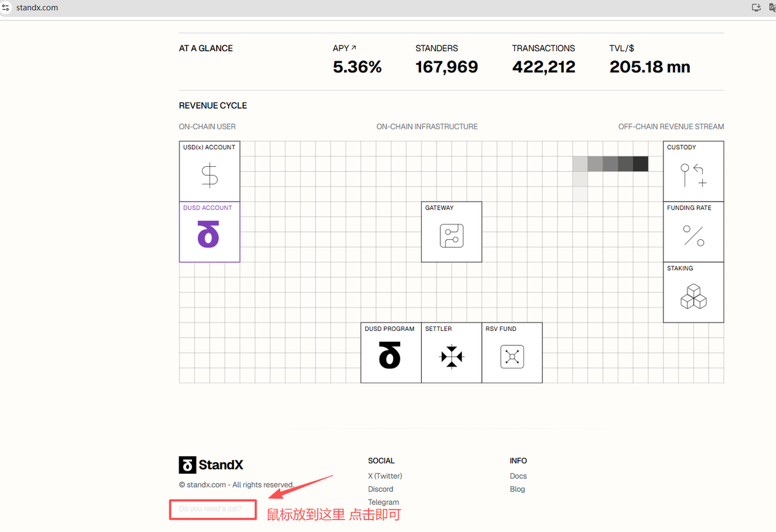Click the ON-CHAIN USER column label
Screen dimensions: 776x532
pos(207,127)
